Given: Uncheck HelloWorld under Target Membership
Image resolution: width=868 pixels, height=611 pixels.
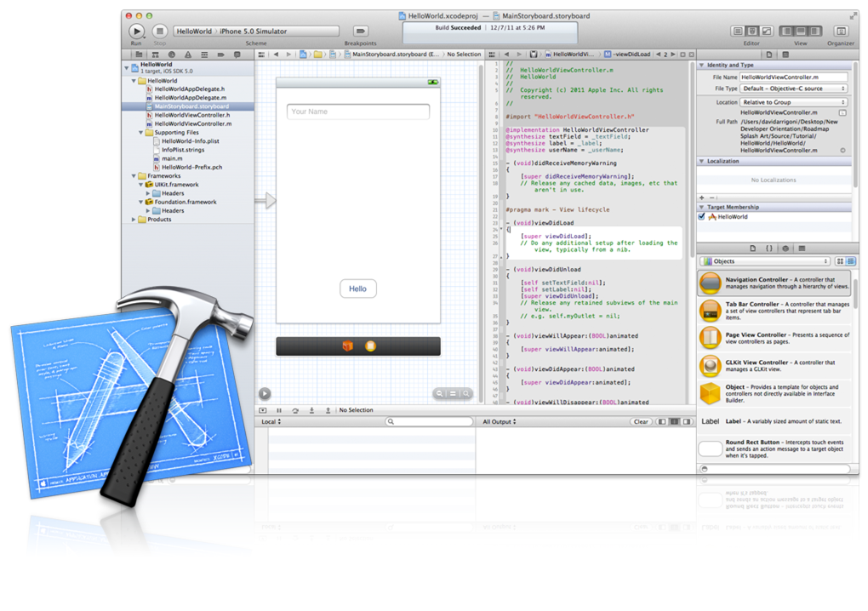Looking at the screenshot, I should pos(702,215).
